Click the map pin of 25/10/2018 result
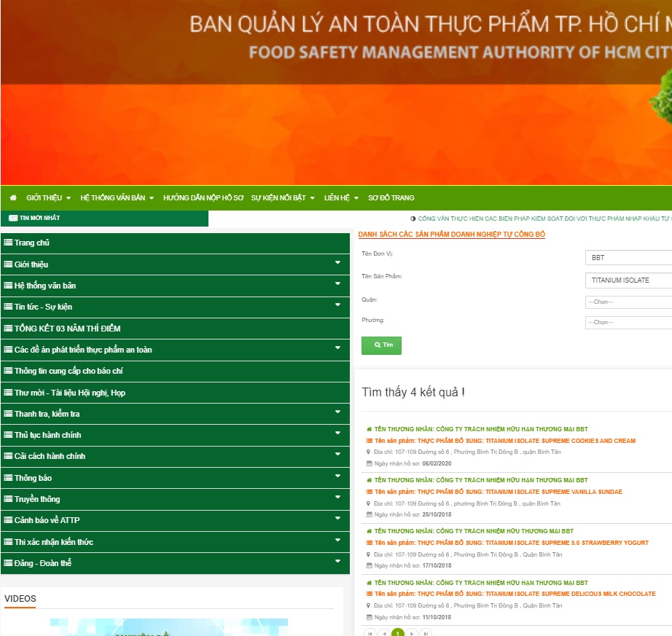This screenshot has height=636, width=672. (x=369, y=503)
